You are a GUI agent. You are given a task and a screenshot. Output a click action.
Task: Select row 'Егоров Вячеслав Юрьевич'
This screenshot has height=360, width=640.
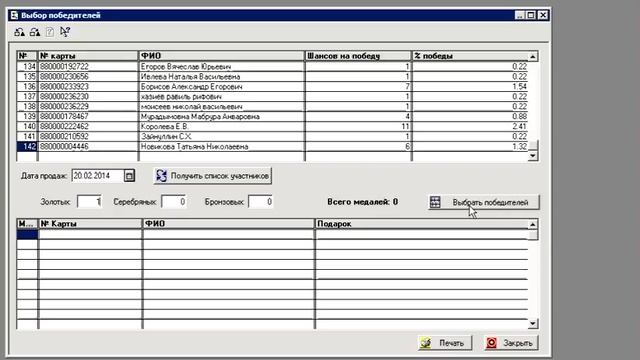[x=272, y=67]
